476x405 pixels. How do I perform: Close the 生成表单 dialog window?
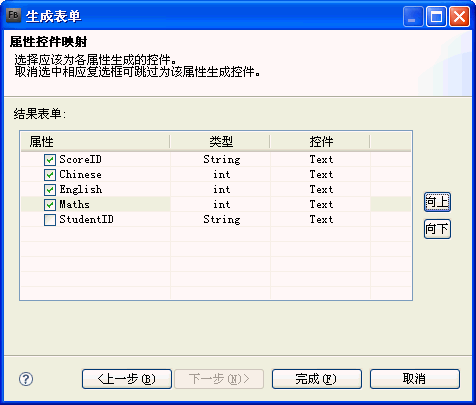[459, 16]
